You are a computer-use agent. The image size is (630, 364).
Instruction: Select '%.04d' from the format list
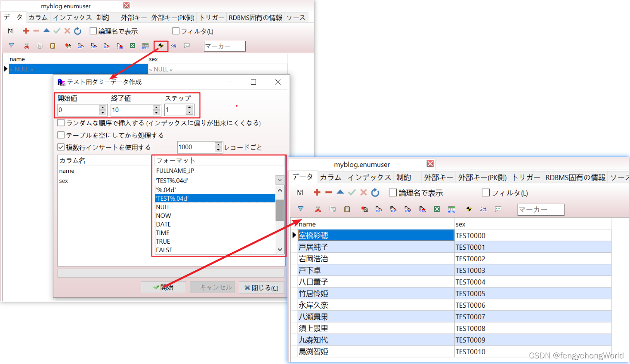(x=215, y=190)
